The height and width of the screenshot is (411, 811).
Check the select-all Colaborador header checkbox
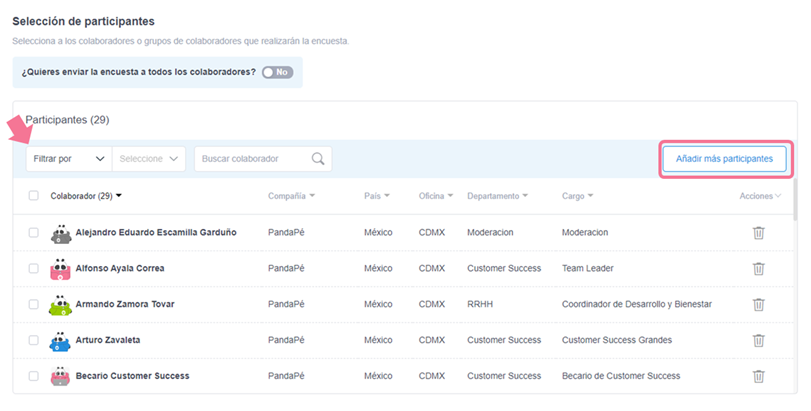click(33, 196)
